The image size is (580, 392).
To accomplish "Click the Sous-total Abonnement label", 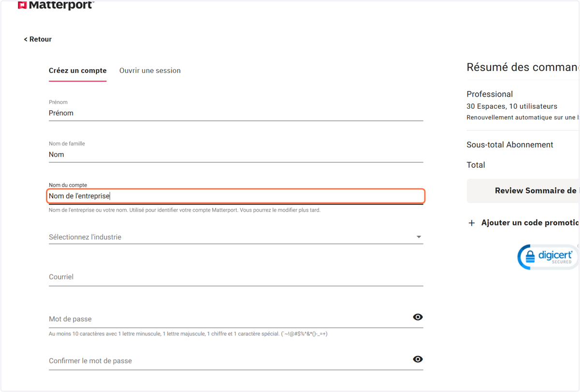I will 510,145.
